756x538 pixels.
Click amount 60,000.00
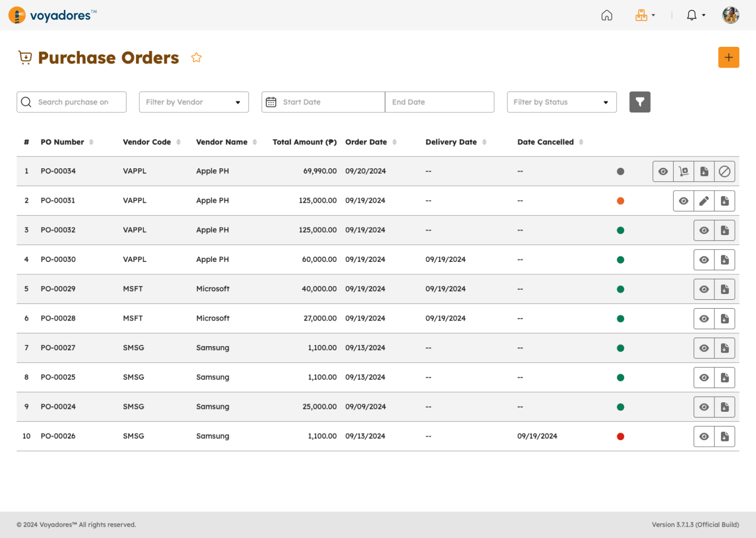tap(319, 260)
